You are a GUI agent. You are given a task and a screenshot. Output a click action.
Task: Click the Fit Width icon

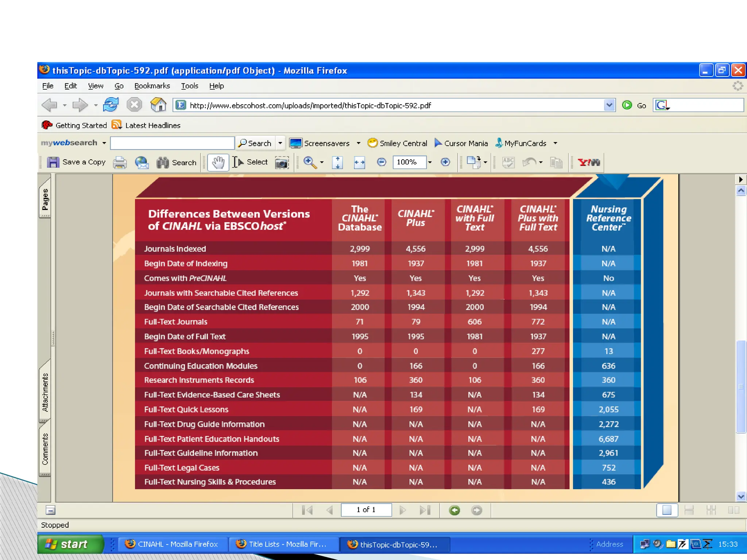(x=359, y=163)
